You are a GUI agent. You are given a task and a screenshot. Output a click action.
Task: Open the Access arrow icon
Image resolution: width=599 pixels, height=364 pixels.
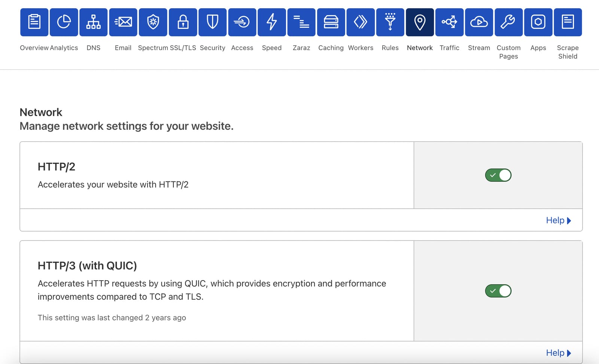pyautogui.click(x=242, y=22)
